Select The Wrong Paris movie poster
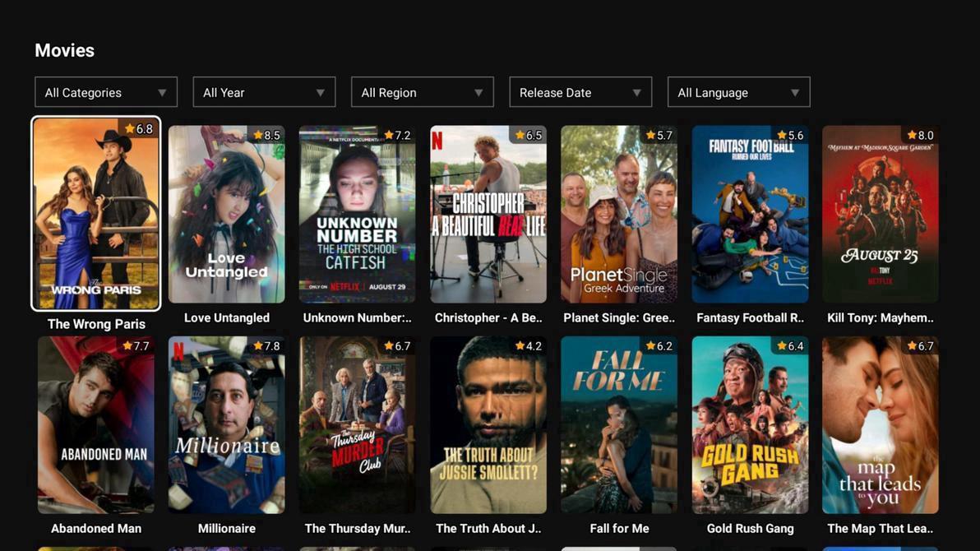Image resolution: width=980 pixels, height=551 pixels. point(96,214)
